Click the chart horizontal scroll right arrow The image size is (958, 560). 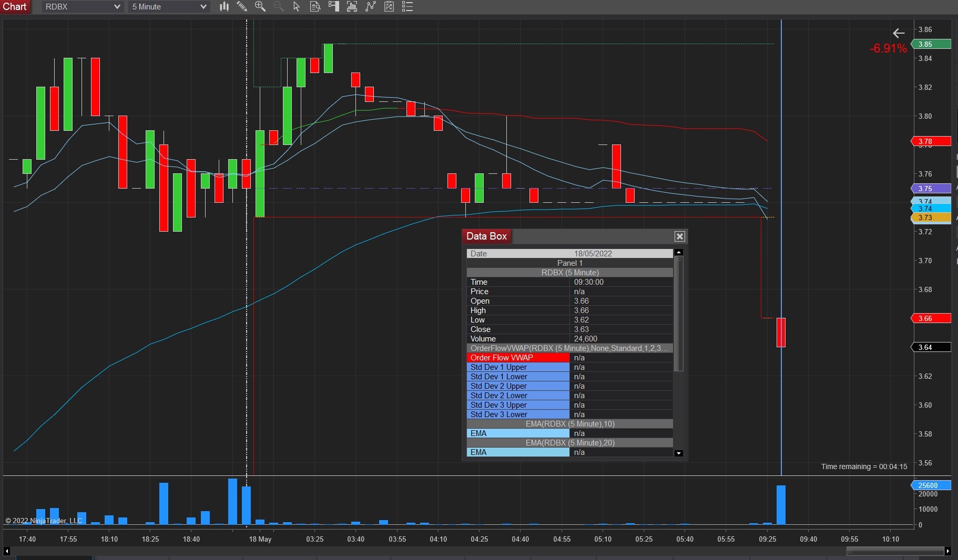pyautogui.click(x=947, y=551)
